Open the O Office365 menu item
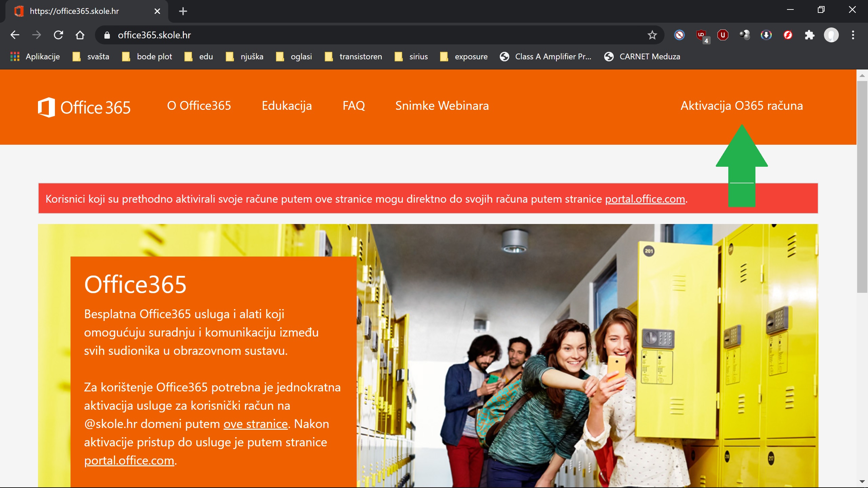Viewport: 868px width, 488px height. (x=199, y=106)
